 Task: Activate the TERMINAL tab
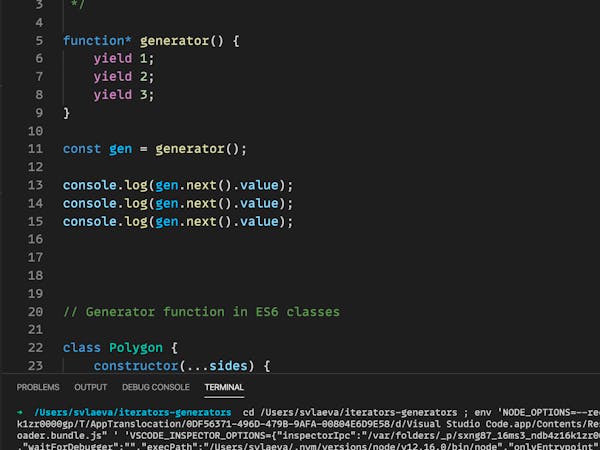coord(224,387)
